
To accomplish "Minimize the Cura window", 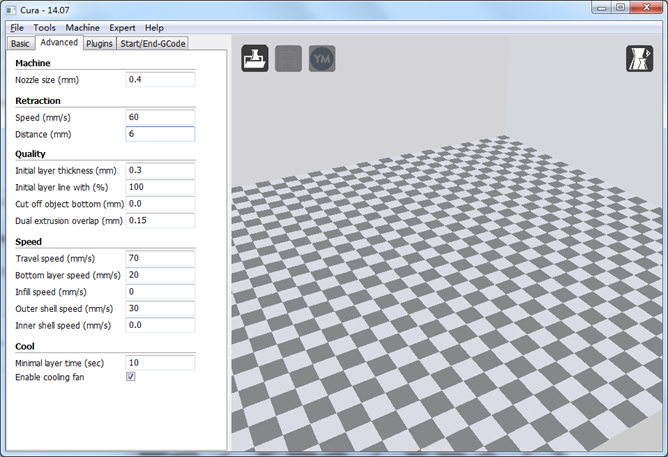I will [602, 7].
